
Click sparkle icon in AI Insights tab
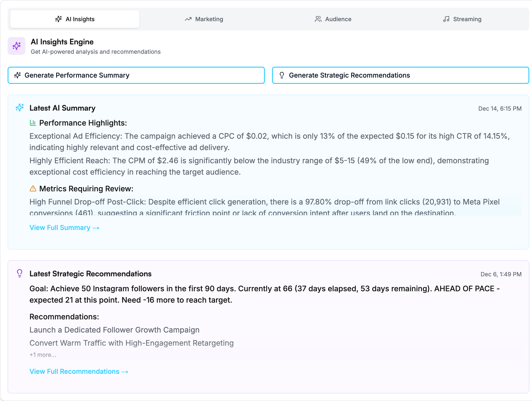coord(58,19)
